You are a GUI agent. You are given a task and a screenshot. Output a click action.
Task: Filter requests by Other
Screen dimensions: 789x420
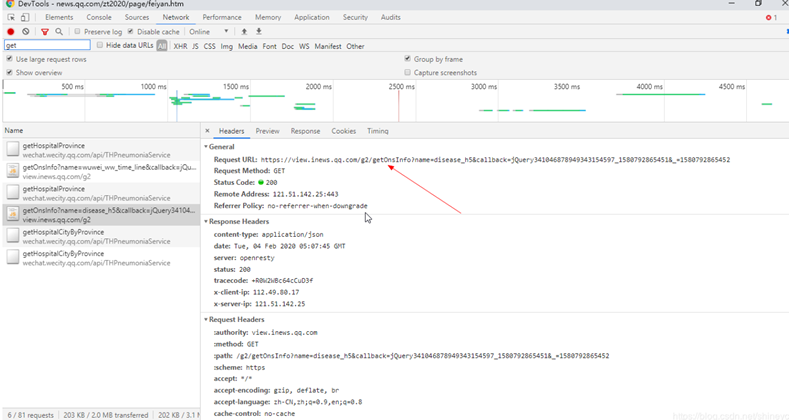tap(355, 46)
